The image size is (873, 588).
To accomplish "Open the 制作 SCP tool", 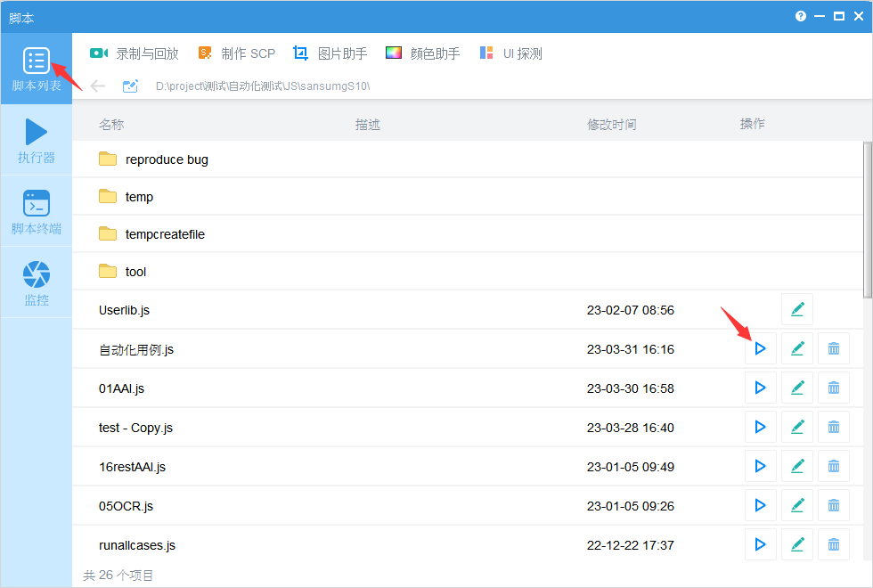I will click(x=237, y=53).
